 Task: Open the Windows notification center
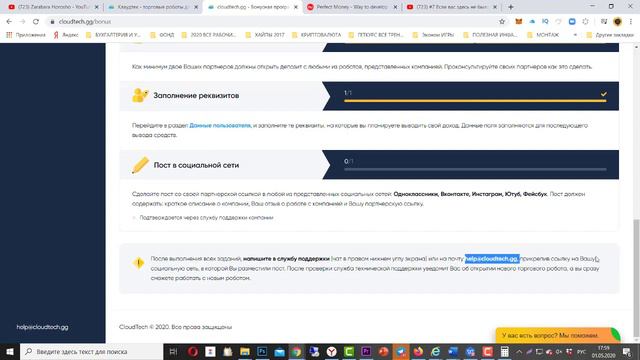[x=627, y=351]
